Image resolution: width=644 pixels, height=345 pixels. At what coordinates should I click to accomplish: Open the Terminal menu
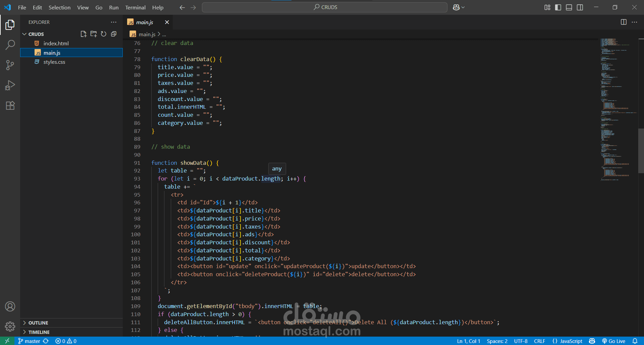pyautogui.click(x=135, y=7)
